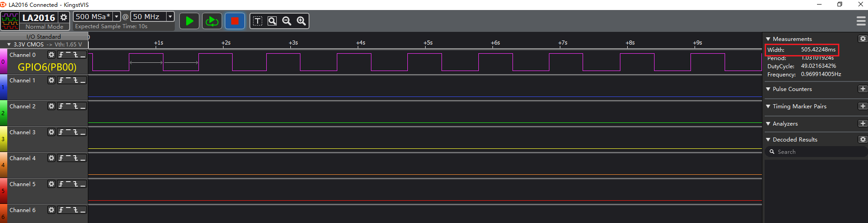Start repeated loop capture
The width and height of the screenshot is (868, 223).
(x=212, y=21)
